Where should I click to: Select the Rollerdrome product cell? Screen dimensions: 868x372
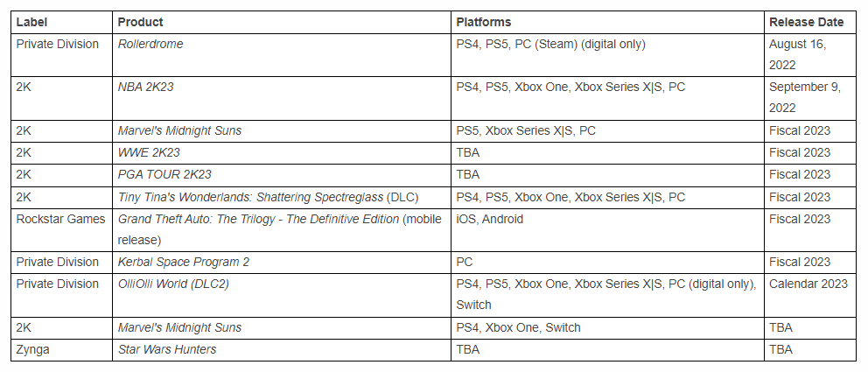281,55
